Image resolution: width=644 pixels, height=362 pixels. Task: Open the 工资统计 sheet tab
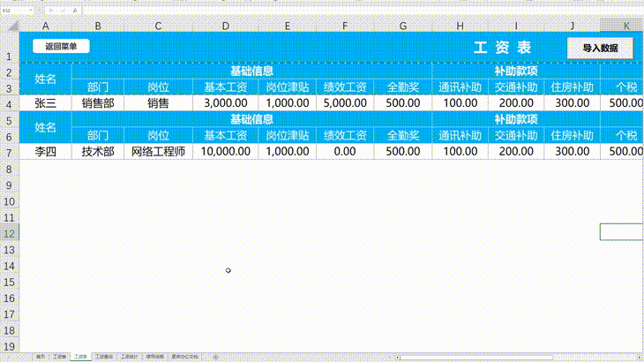pyautogui.click(x=130, y=357)
